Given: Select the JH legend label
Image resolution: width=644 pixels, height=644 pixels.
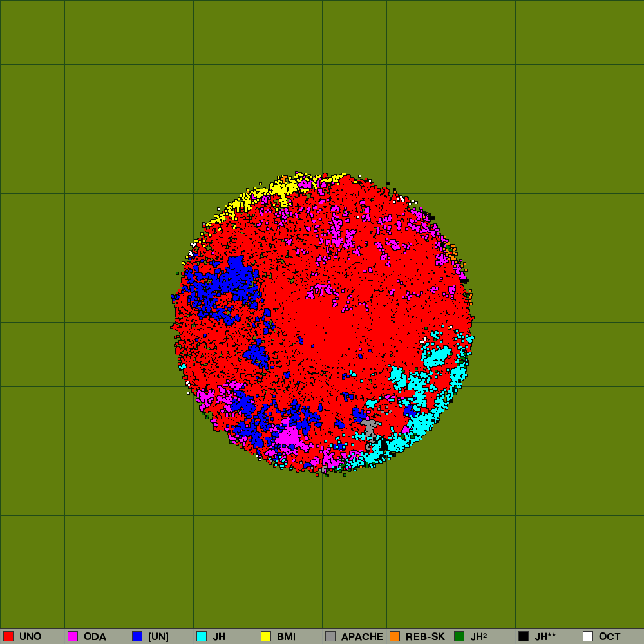Looking at the screenshot, I should click(x=219, y=637).
